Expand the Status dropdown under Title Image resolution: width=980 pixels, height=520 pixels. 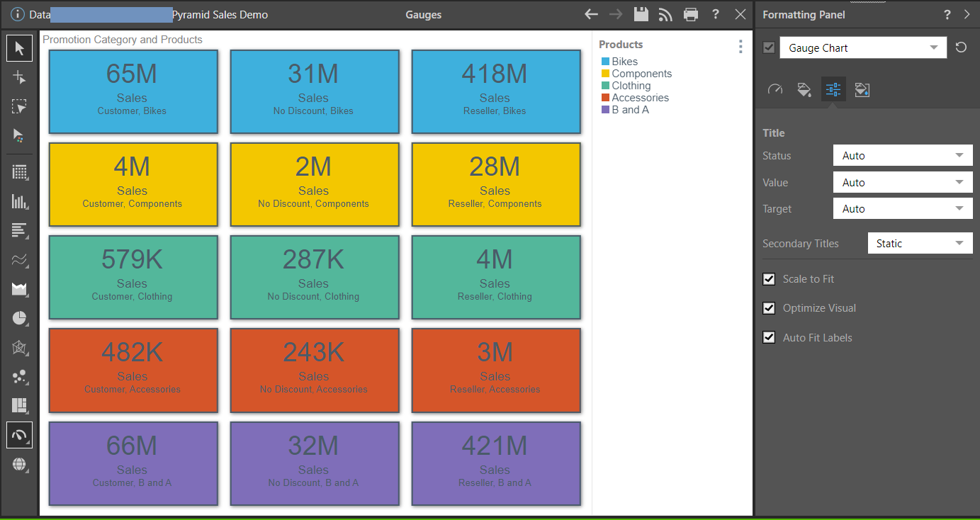coord(902,156)
